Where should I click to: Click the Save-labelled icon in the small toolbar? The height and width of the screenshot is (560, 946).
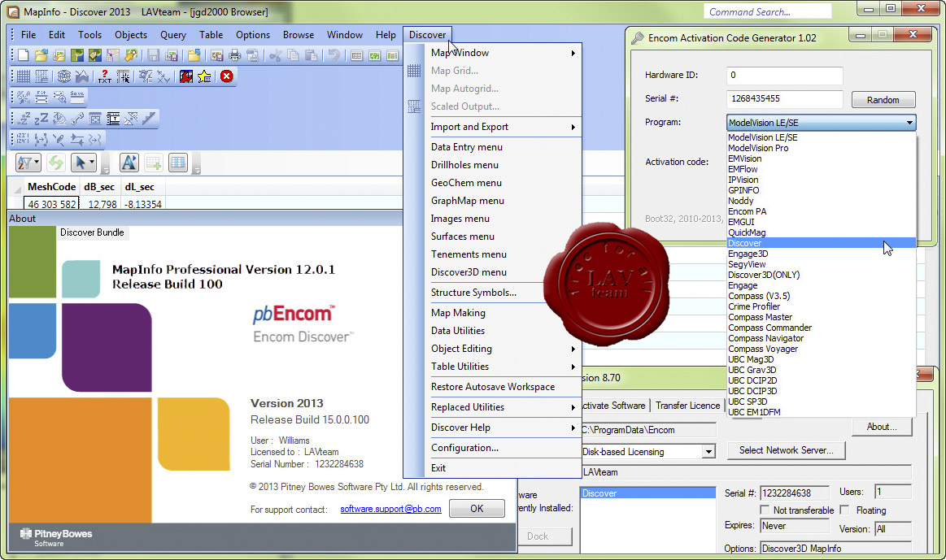pyautogui.click(x=77, y=96)
